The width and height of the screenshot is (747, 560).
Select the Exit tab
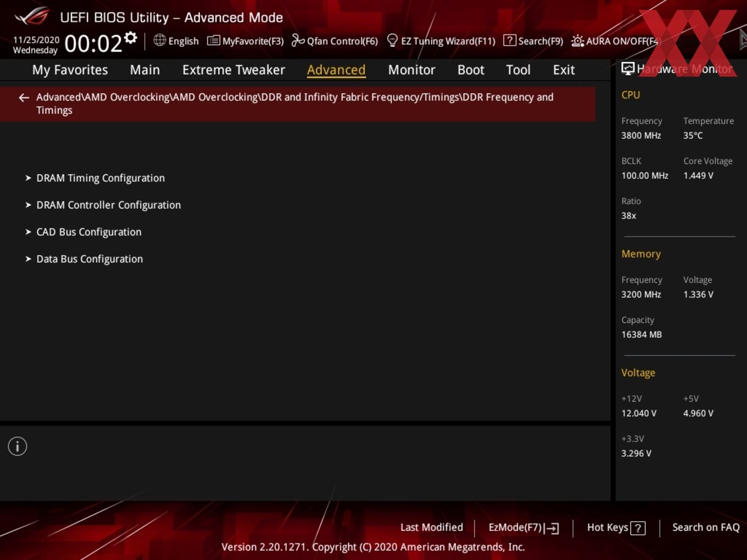[564, 70]
